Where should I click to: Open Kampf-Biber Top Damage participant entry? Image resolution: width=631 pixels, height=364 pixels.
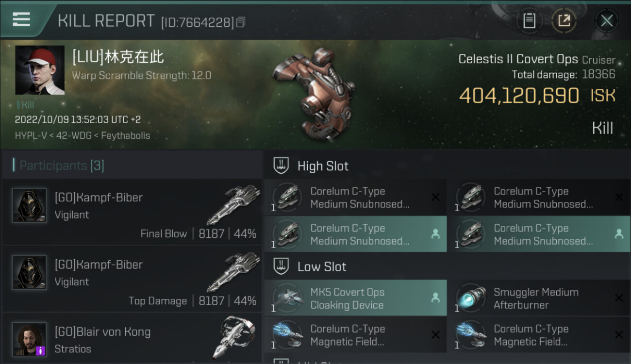point(132,280)
